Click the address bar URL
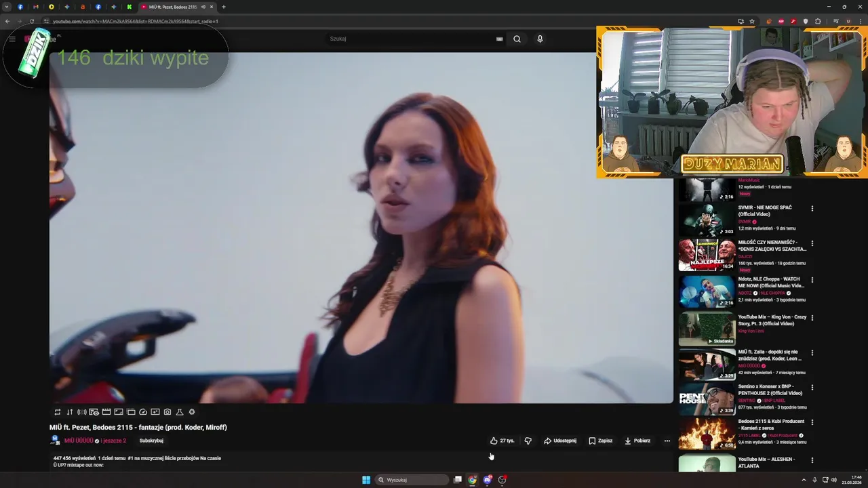This screenshot has width=868, height=488. [136, 21]
